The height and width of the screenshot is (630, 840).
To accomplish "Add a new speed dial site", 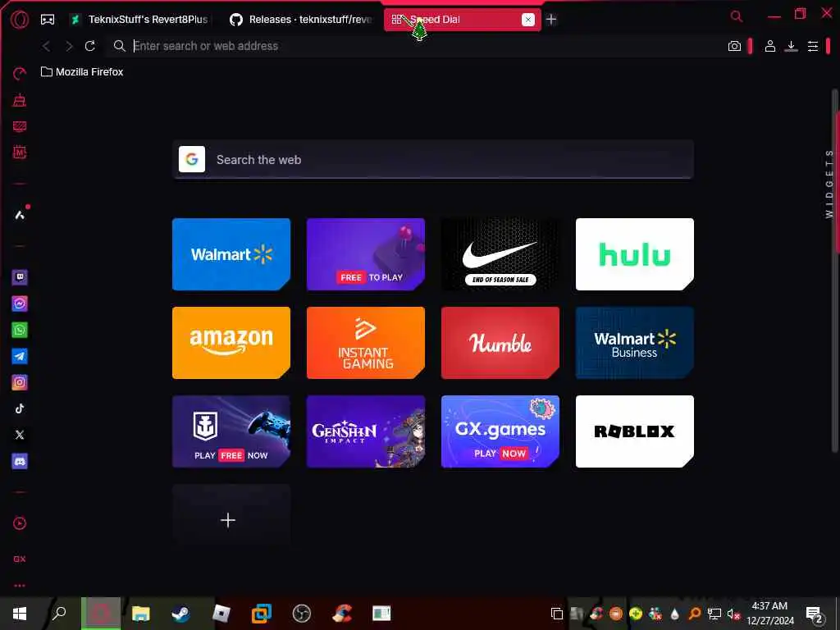I will pyautogui.click(x=231, y=519).
